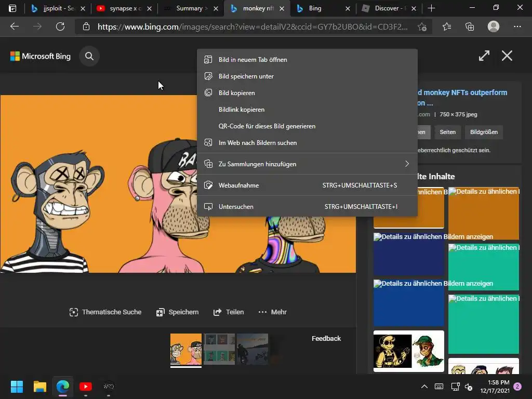
Task: Open dark blue similar image tile
Action: (x=408, y=254)
